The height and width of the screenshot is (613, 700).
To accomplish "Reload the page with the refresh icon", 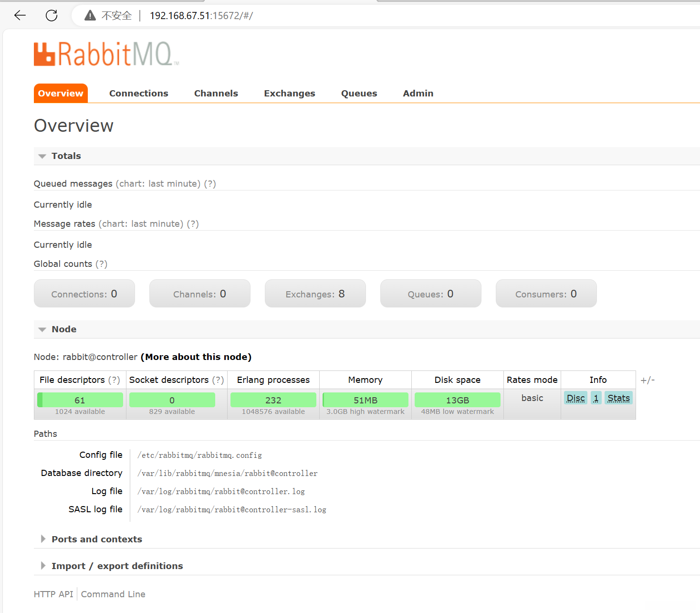I will click(52, 15).
